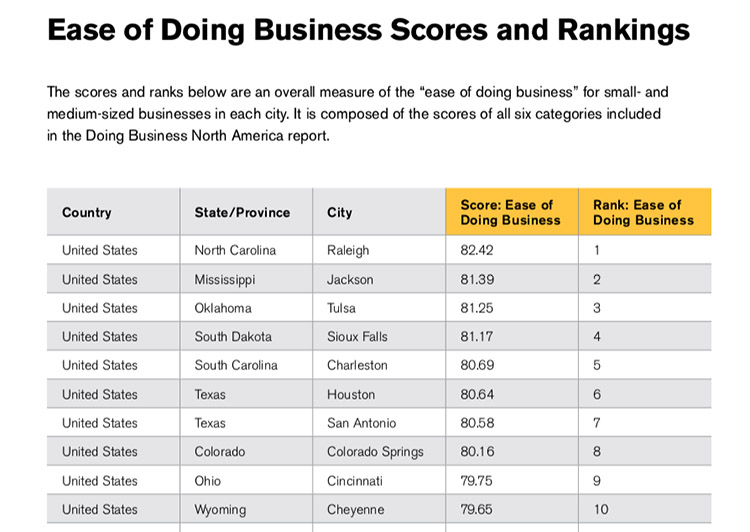Select the Sioux Falls city cell
Image resolution: width=750 pixels, height=532 pixels.
click(357, 337)
